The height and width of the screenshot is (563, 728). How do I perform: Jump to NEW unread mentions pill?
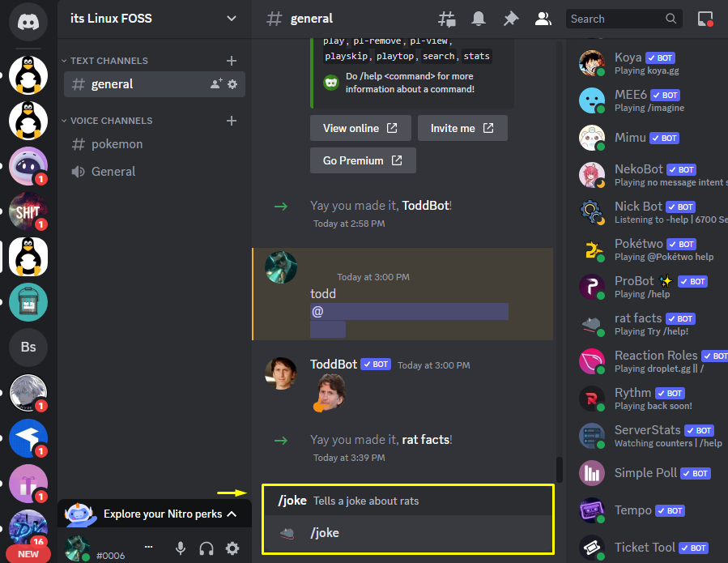click(28, 554)
